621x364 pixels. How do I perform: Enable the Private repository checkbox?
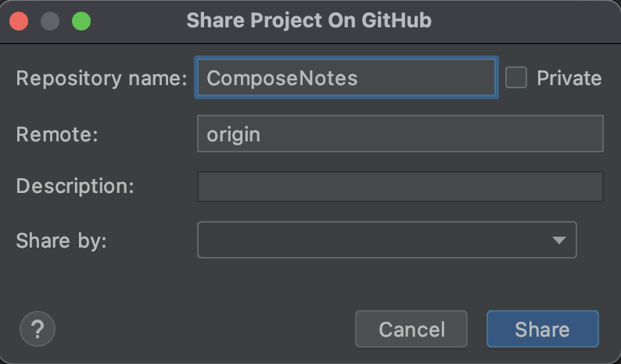516,77
